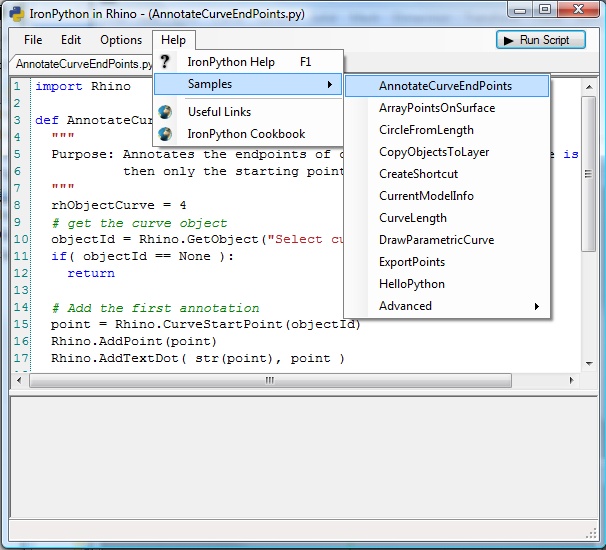Click the 'import Rhino' code line

click(x=83, y=86)
